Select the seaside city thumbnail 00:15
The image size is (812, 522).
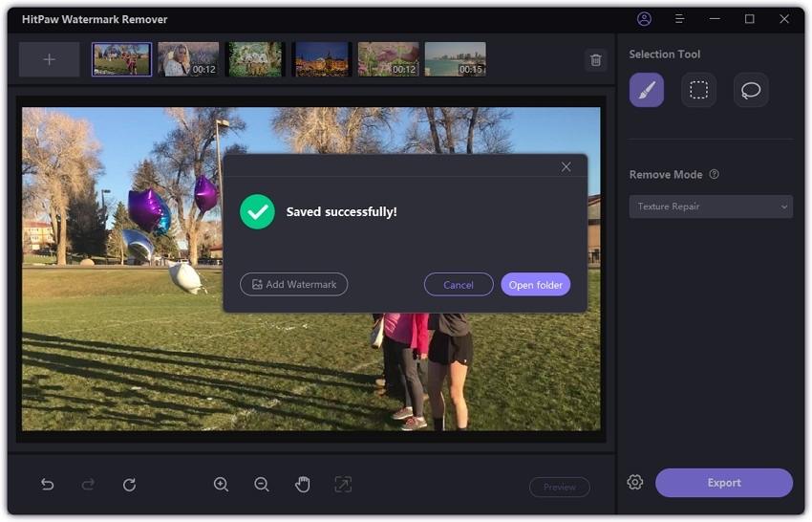pyautogui.click(x=455, y=59)
